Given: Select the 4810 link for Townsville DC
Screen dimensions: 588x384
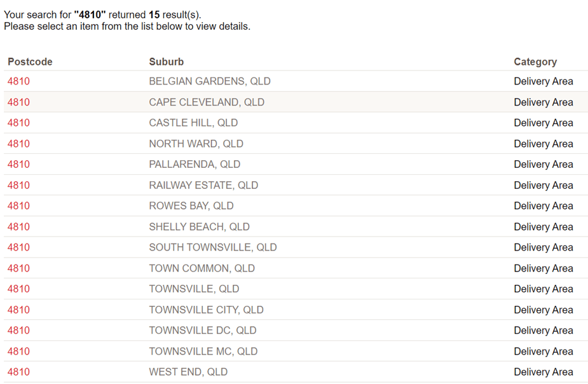Looking at the screenshot, I should coord(18,331).
